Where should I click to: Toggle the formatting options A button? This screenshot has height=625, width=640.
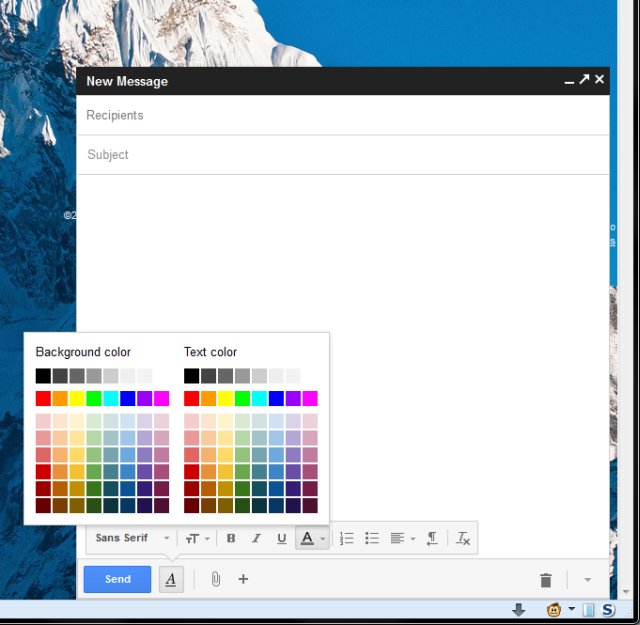click(171, 579)
